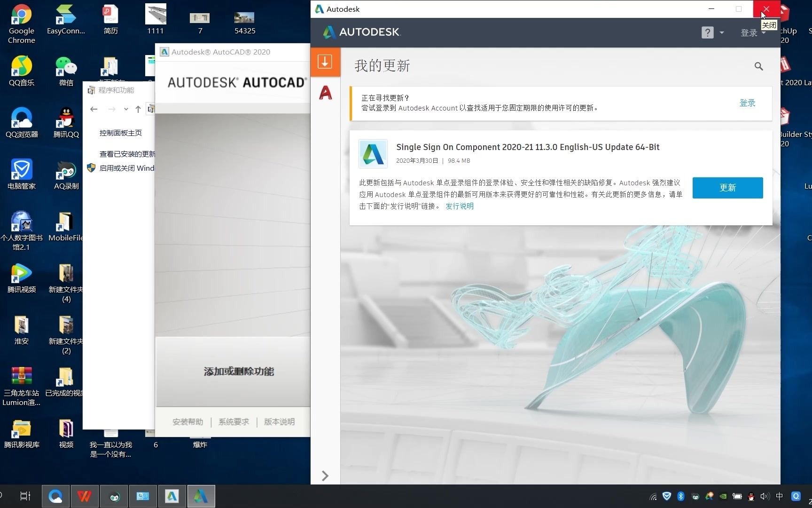Viewport: 812px width, 508px height.
Task: Open QQ浏览器 desktop shortcut
Action: pyautogui.click(x=22, y=123)
